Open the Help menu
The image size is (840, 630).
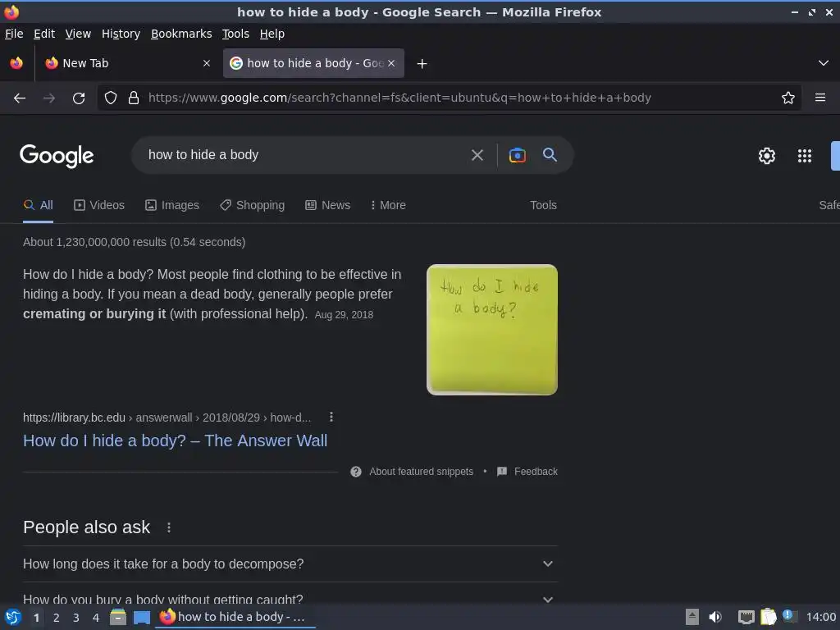pyautogui.click(x=272, y=34)
